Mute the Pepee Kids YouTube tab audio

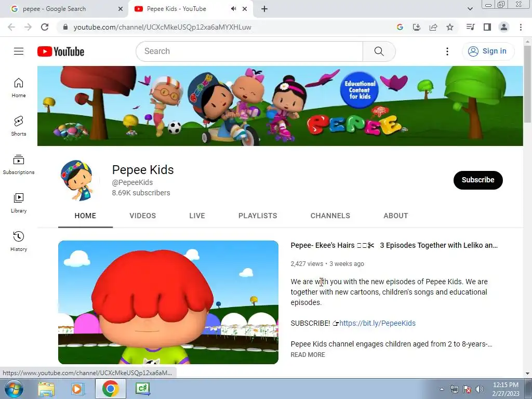point(233,9)
